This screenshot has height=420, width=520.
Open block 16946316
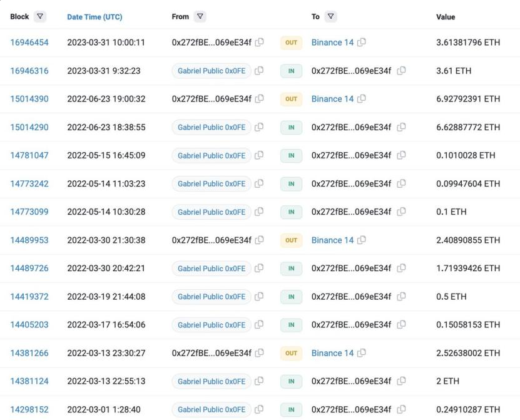tap(29, 71)
